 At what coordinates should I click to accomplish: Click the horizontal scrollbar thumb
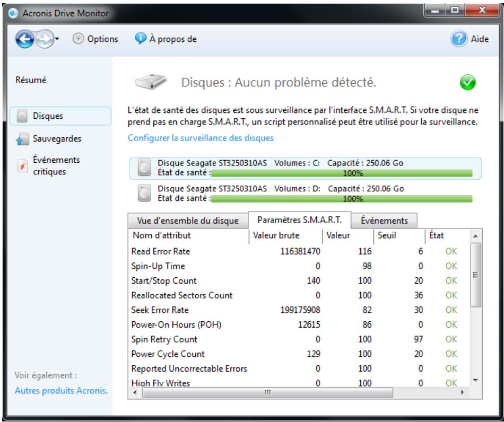click(x=267, y=392)
